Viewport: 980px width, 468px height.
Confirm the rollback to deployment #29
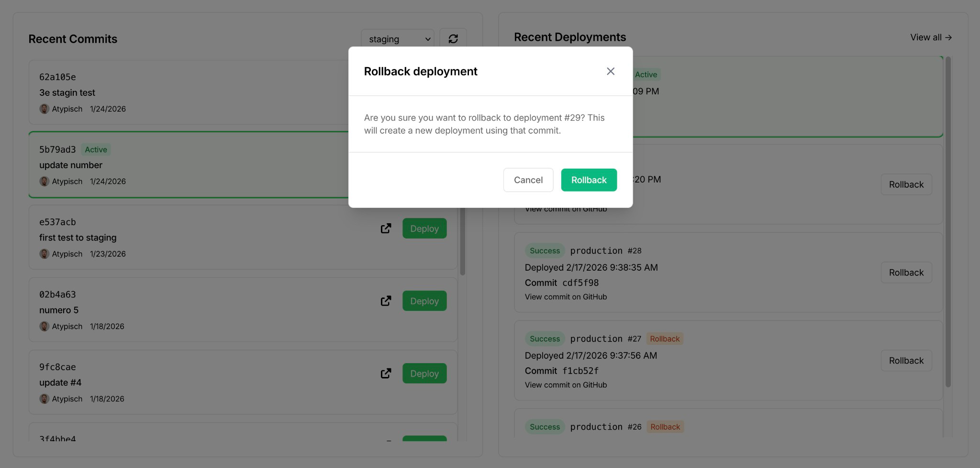589,180
